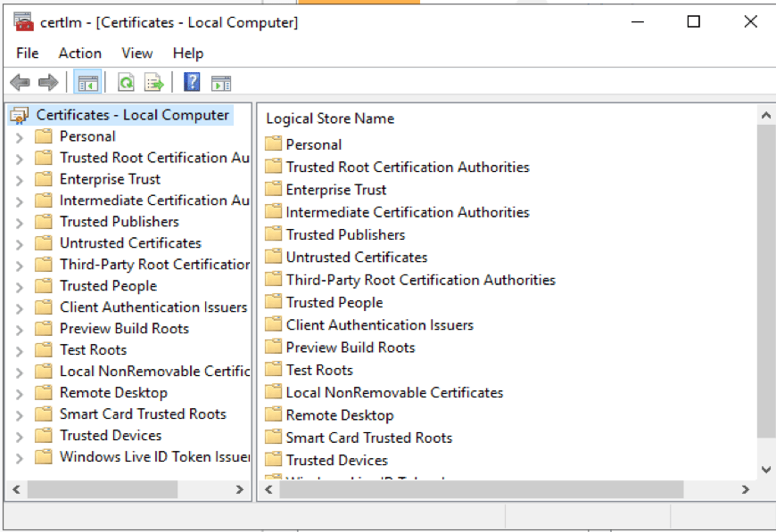The height and width of the screenshot is (532, 776).
Task: Expand Remote Desktop tree node
Action: (x=20, y=394)
